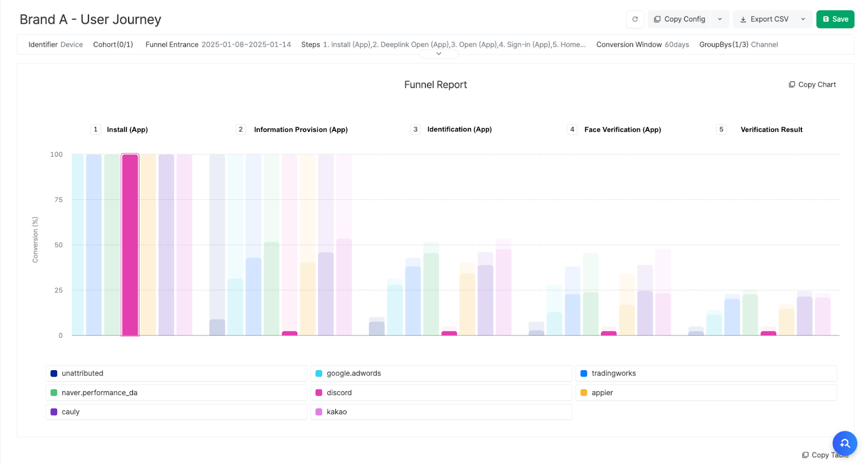
Task: Select the Funnel Entrance date range
Action: pos(246,45)
